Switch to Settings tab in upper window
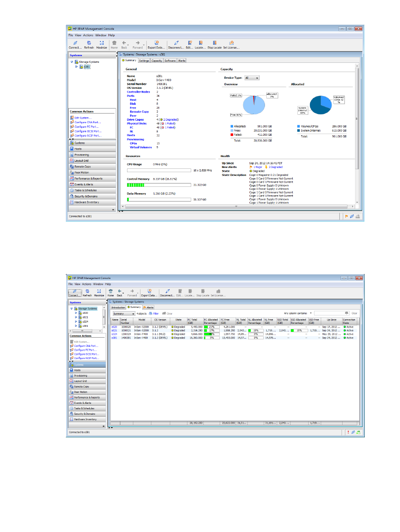 pos(144,61)
